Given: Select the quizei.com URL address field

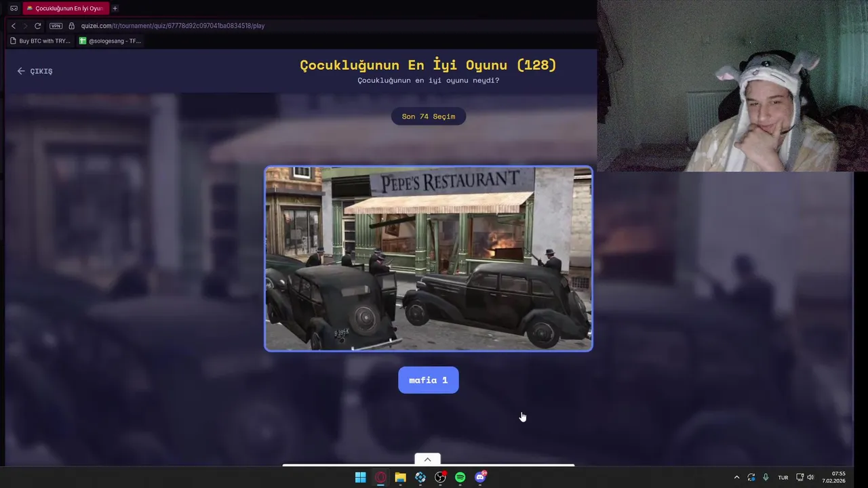Looking at the screenshot, I should click(173, 26).
